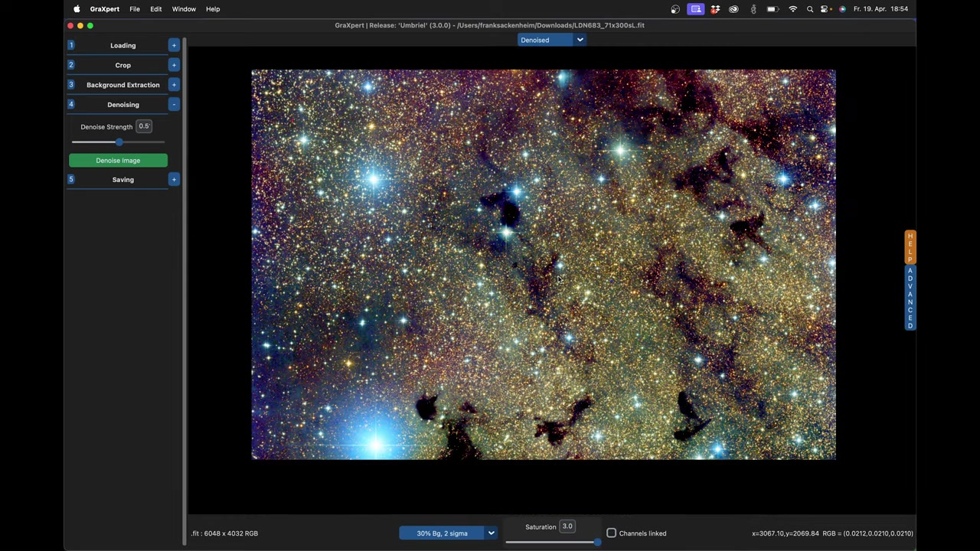This screenshot has width=980, height=551.
Task: Click the step 1 Loading number badge
Action: [x=71, y=45]
